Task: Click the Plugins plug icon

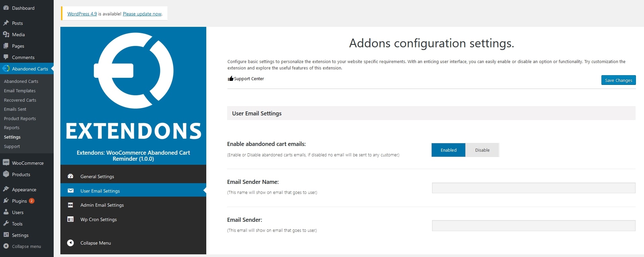Action: coord(6,201)
